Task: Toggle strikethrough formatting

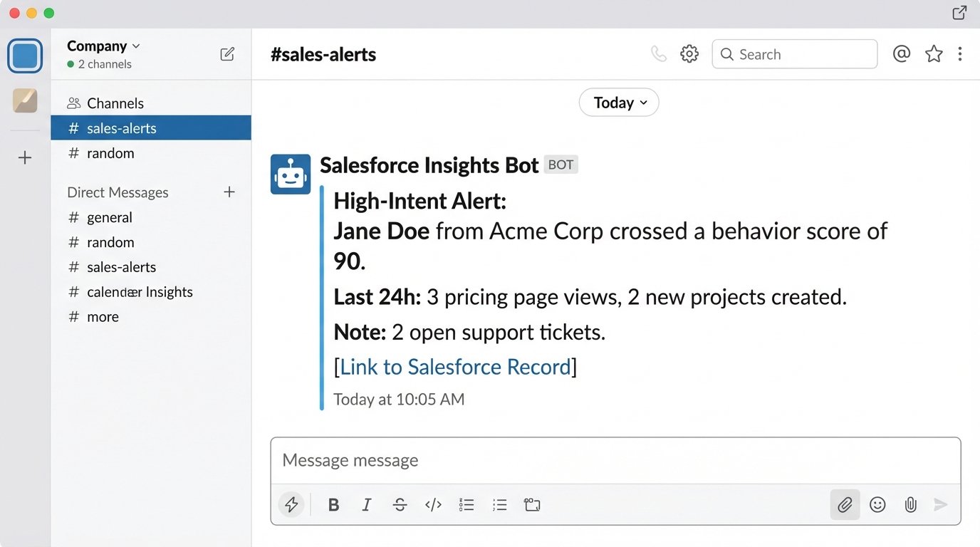Action: point(400,505)
